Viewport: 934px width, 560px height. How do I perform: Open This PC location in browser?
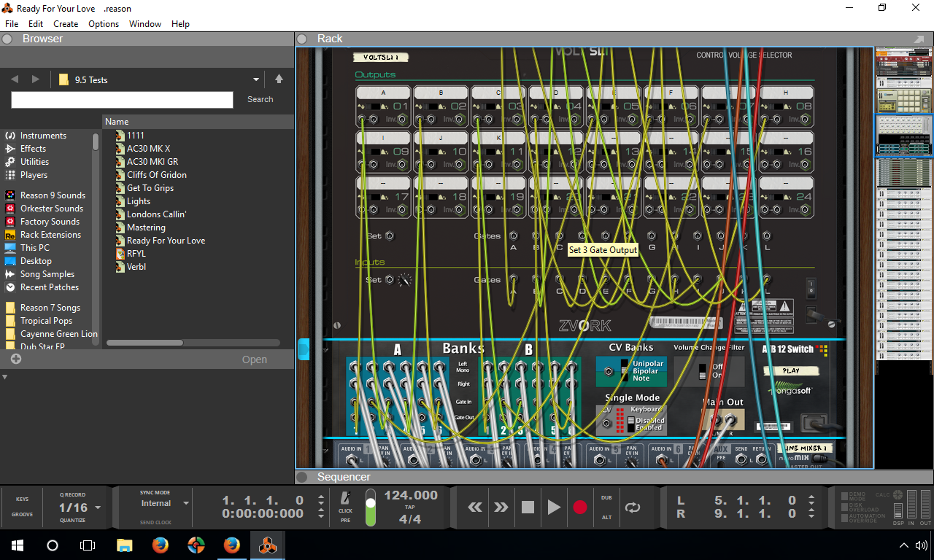pos(28,248)
